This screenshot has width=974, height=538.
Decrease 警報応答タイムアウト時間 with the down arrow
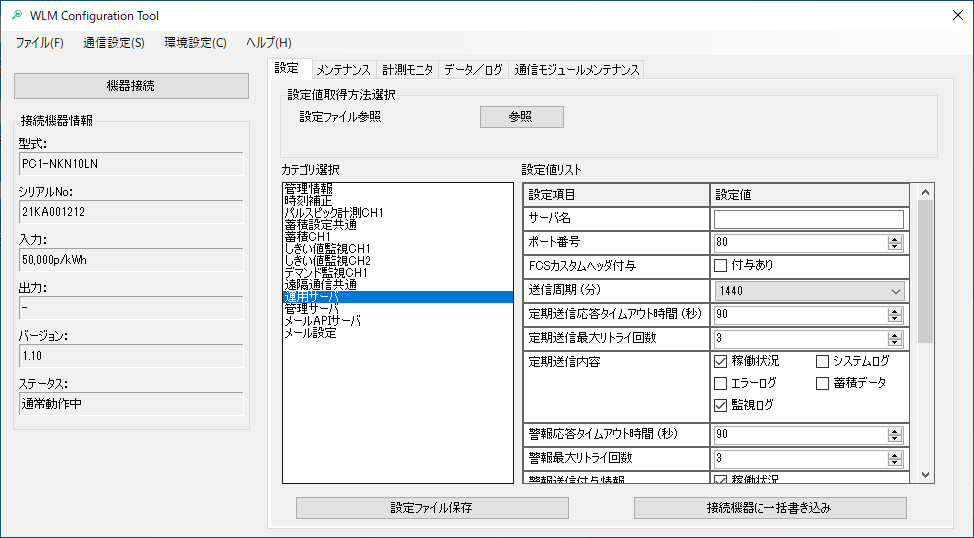[x=895, y=438]
